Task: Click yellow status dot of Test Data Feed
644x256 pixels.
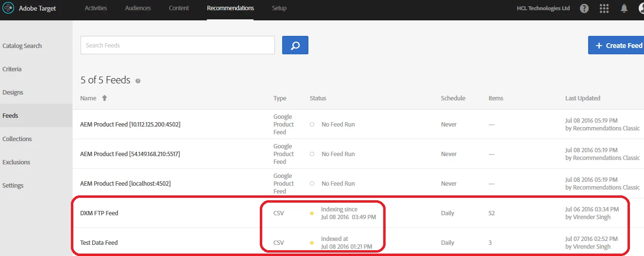Action: point(312,243)
